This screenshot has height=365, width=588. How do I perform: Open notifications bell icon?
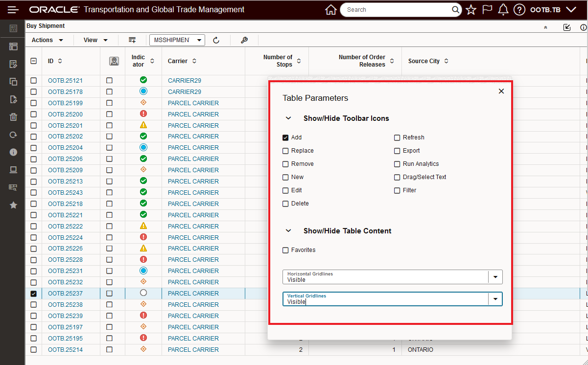503,10
